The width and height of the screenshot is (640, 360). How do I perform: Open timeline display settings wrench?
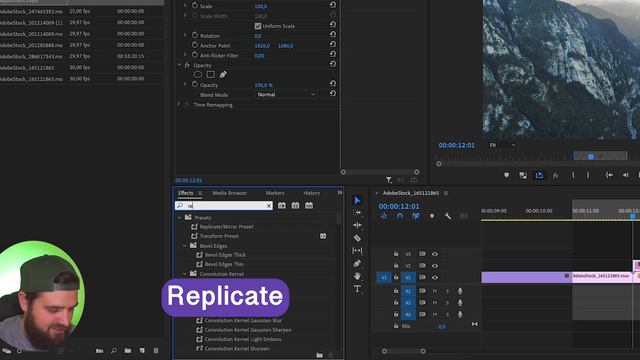coord(448,216)
